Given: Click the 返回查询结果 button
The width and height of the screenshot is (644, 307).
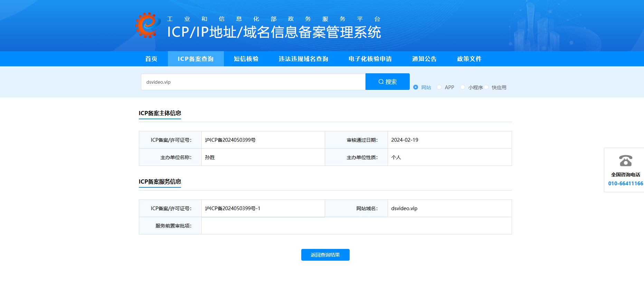Looking at the screenshot, I should click(325, 255).
